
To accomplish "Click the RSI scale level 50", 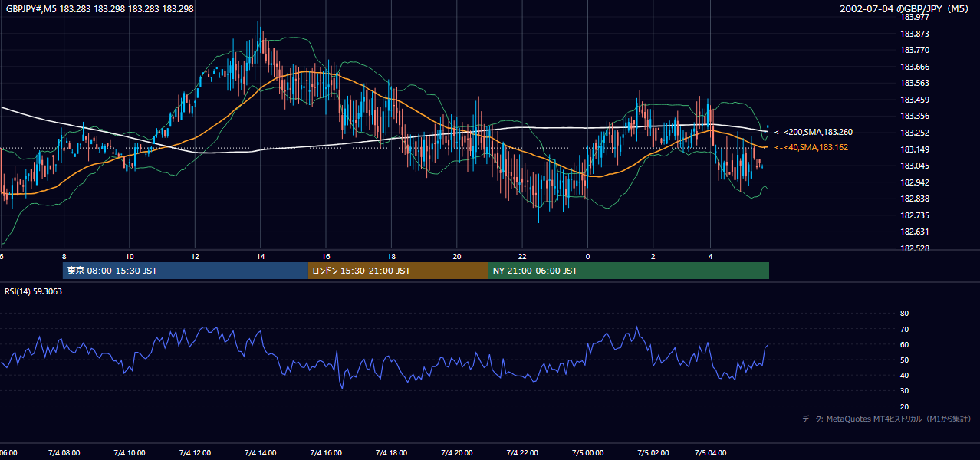I will [904, 360].
